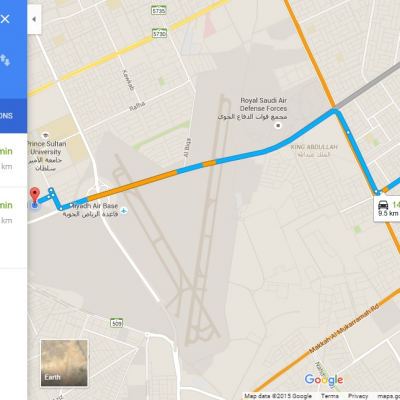Click the red destination pin marker
This screenshot has width=400, height=400.
[x=35, y=195]
